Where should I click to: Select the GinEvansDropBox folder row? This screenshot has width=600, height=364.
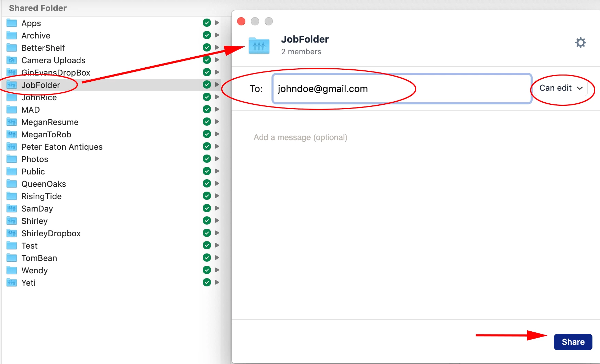[x=111, y=72]
